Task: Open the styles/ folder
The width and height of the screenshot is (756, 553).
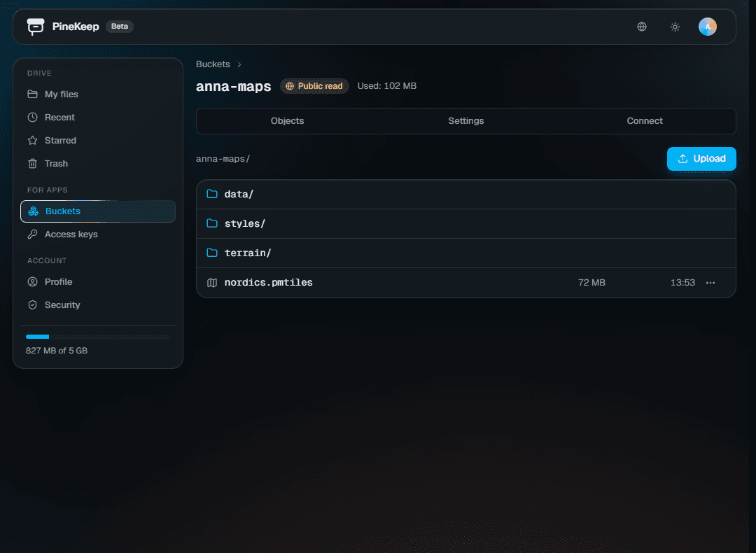Action: click(466, 224)
